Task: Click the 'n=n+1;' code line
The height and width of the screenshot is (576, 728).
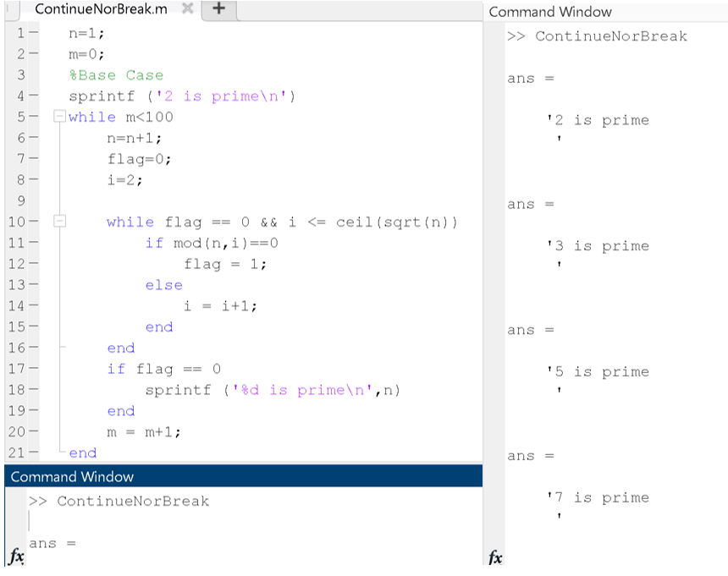Action: click(135, 138)
